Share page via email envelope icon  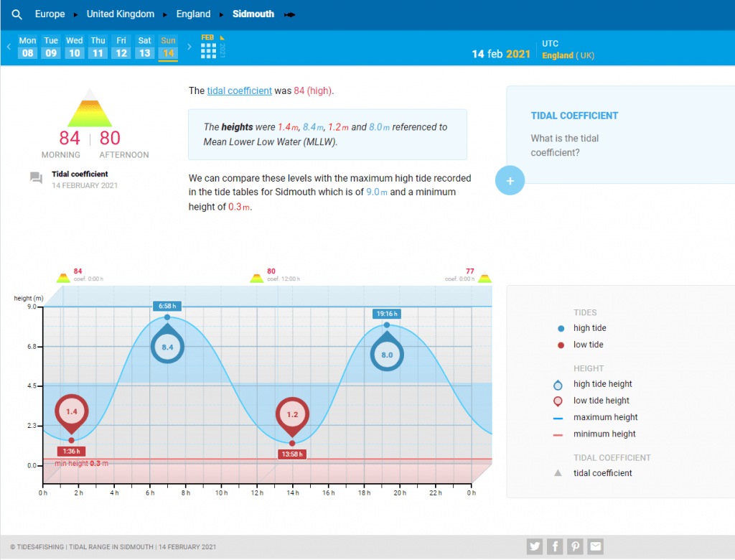596,547
